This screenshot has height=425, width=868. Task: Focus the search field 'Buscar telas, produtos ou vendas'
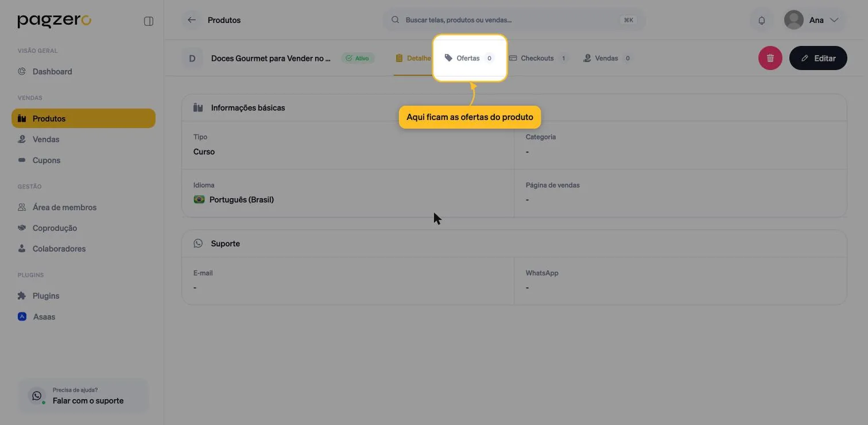(x=514, y=20)
